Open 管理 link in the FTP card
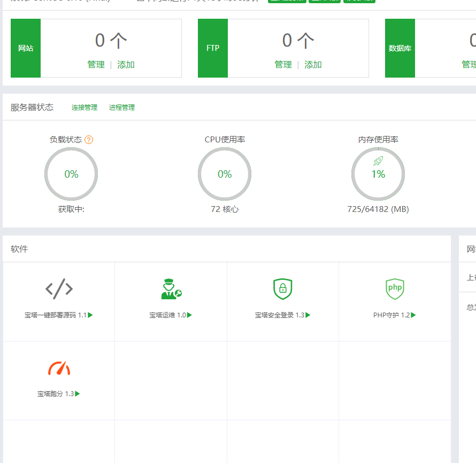This screenshot has width=476, height=463. click(283, 64)
